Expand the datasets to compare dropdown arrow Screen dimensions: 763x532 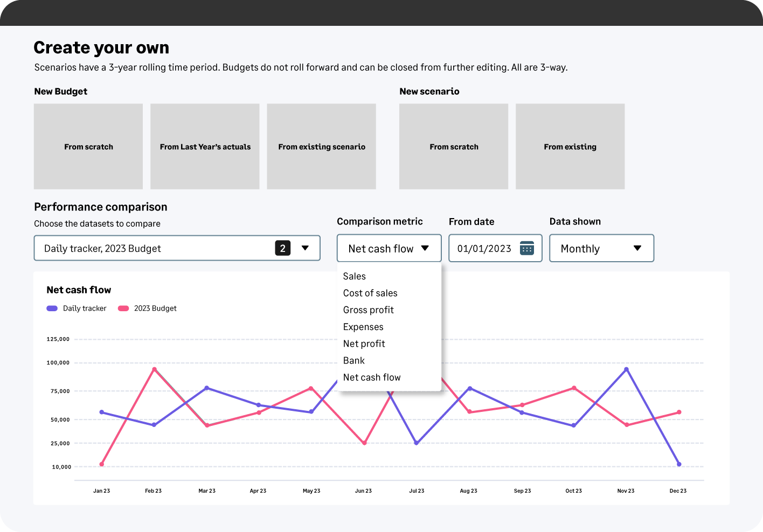[x=305, y=248]
